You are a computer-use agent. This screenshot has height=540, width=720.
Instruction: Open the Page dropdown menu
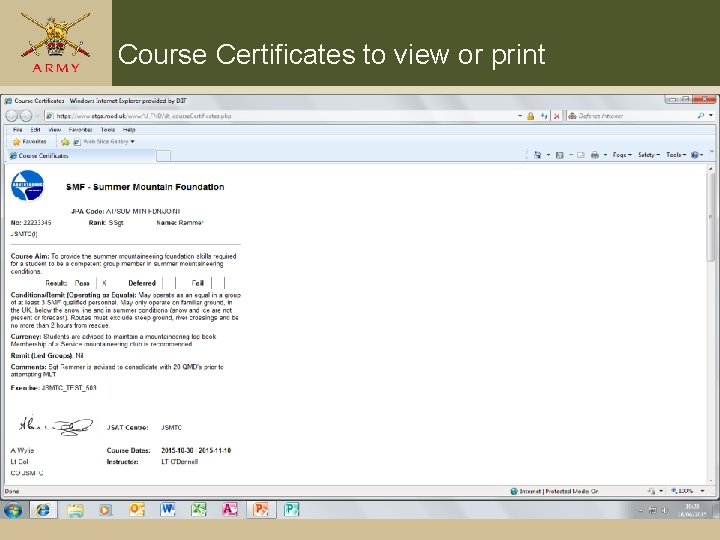[x=622, y=155]
